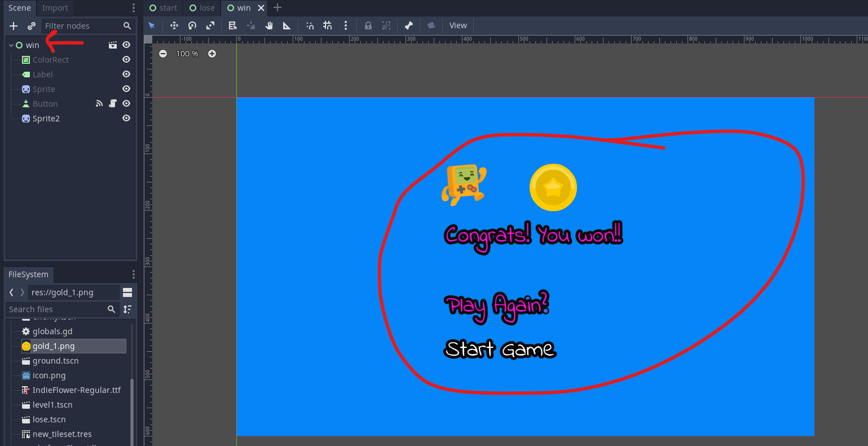Open the Button node's attached script
868x446 pixels.
point(113,104)
